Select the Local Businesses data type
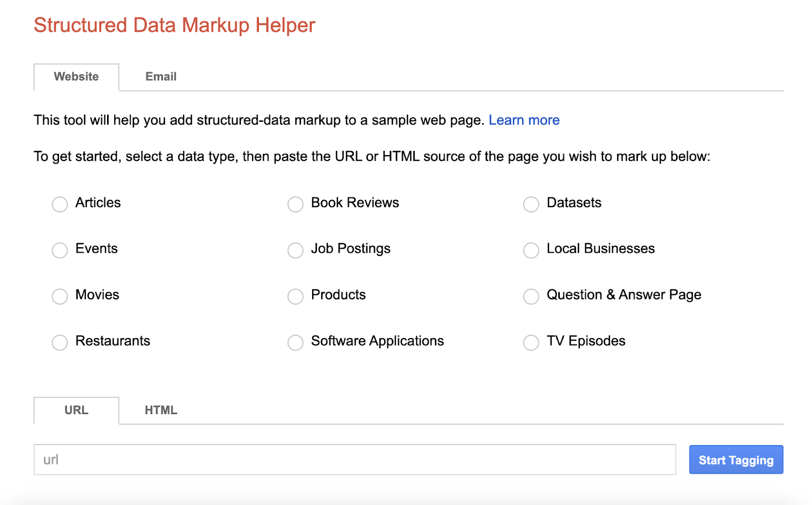This screenshot has height=505, width=812. (531, 250)
